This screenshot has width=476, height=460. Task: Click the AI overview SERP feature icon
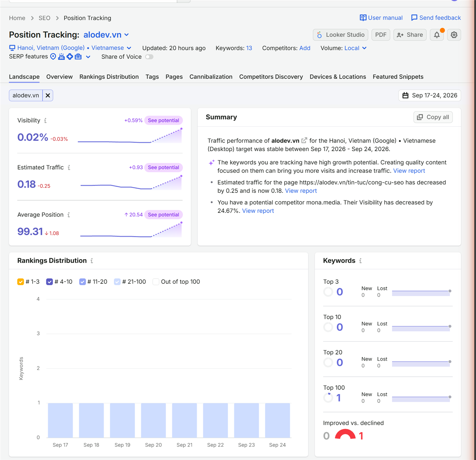click(x=70, y=56)
